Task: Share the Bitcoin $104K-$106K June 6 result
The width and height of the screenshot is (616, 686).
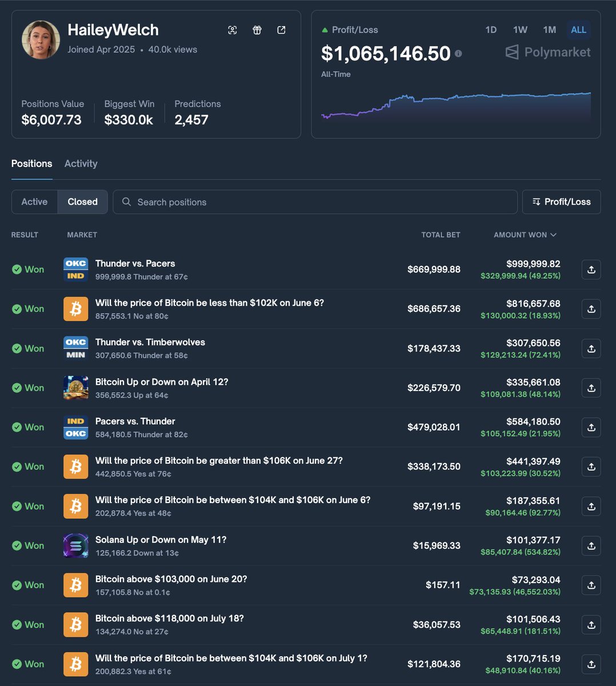Action: click(x=591, y=506)
